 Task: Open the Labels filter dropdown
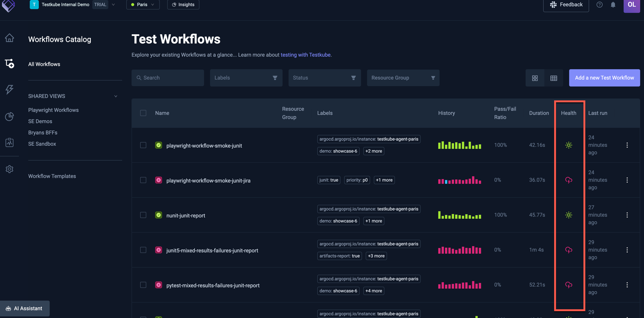tap(246, 78)
